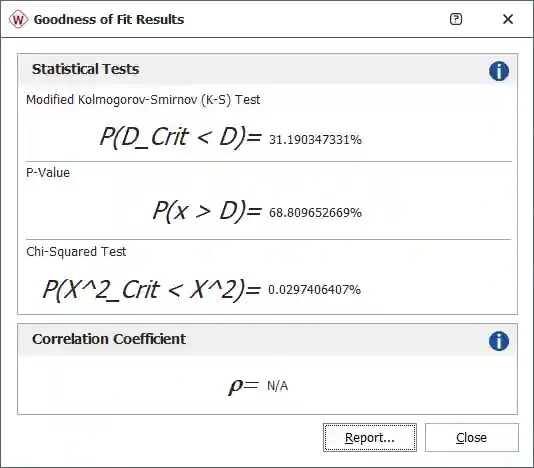
Task: Click the rho symbol formula
Action: [244, 386]
